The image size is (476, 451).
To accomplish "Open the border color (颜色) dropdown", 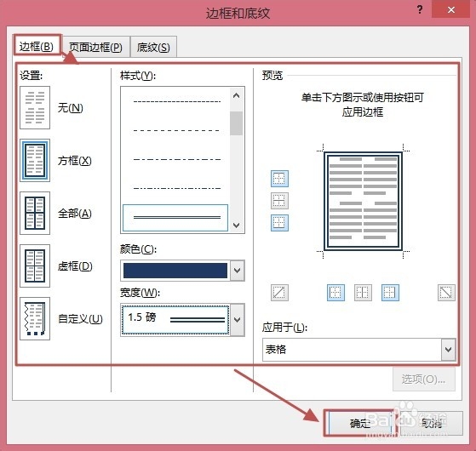I will tap(238, 271).
